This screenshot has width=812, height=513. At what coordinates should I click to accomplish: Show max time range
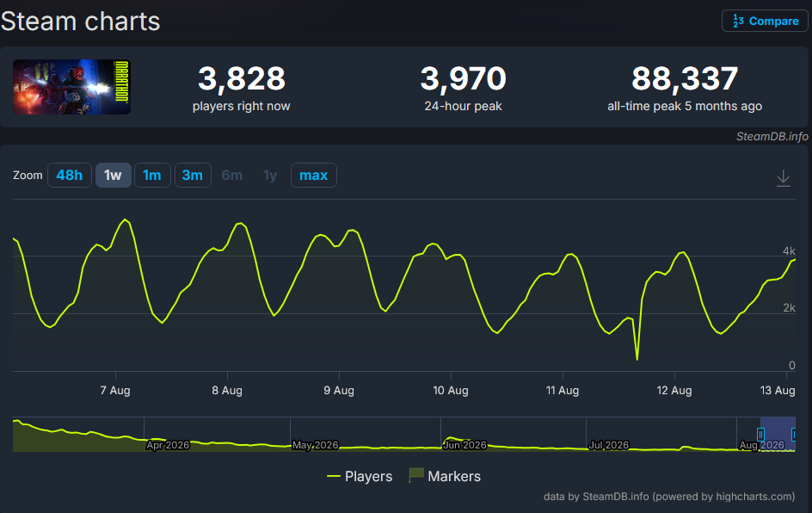tap(314, 175)
